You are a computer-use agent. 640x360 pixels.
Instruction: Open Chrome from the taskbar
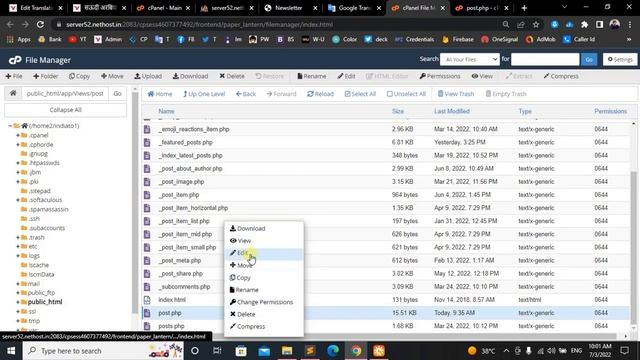pos(356,351)
